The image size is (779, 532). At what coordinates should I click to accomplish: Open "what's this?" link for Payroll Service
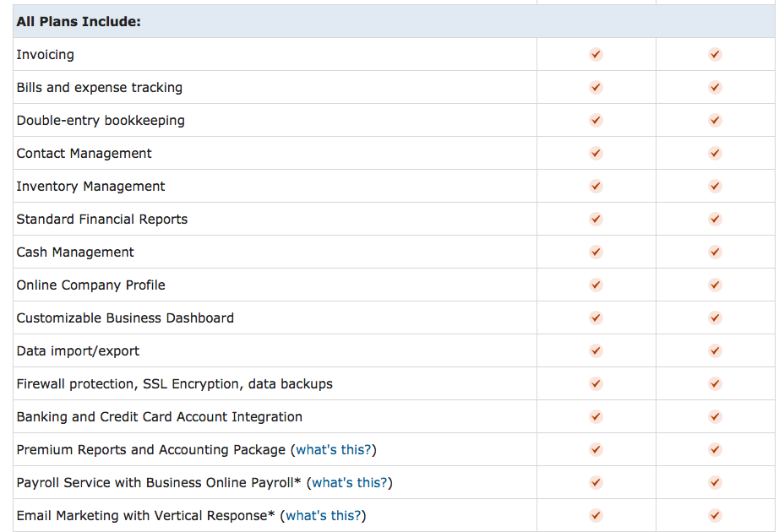click(349, 482)
